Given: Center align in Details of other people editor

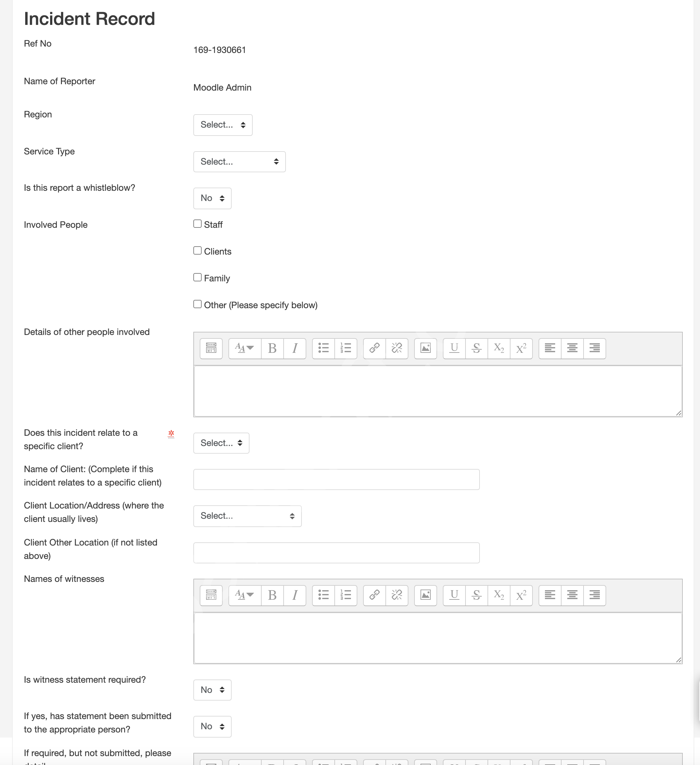Looking at the screenshot, I should 572,348.
